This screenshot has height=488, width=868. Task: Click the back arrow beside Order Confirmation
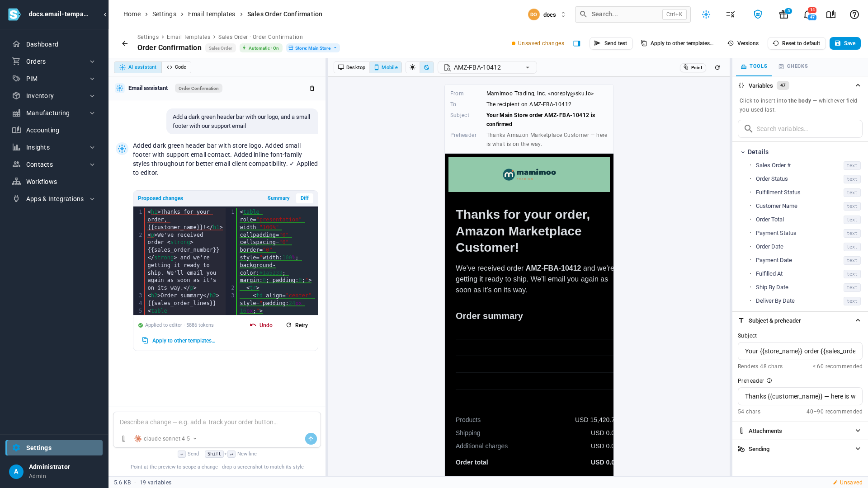pos(125,44)
